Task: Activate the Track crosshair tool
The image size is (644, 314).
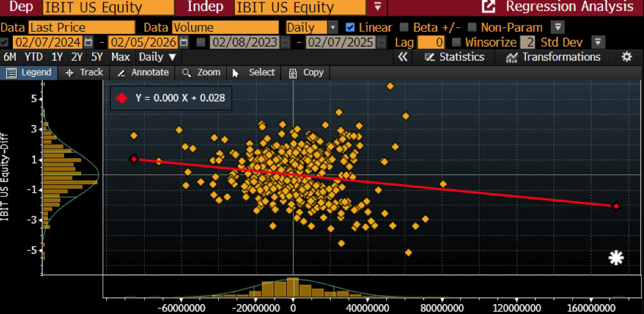Action: tap(84, 73)
